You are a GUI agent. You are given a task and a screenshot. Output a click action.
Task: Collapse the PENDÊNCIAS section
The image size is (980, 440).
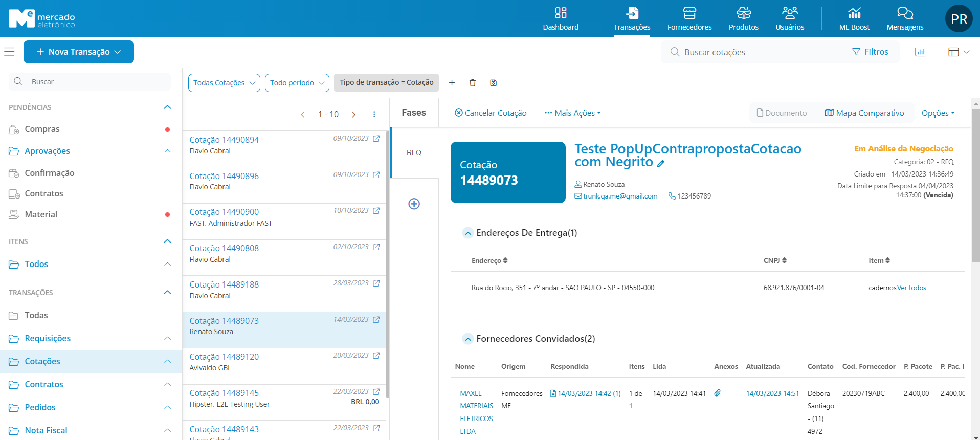(167, 107)
